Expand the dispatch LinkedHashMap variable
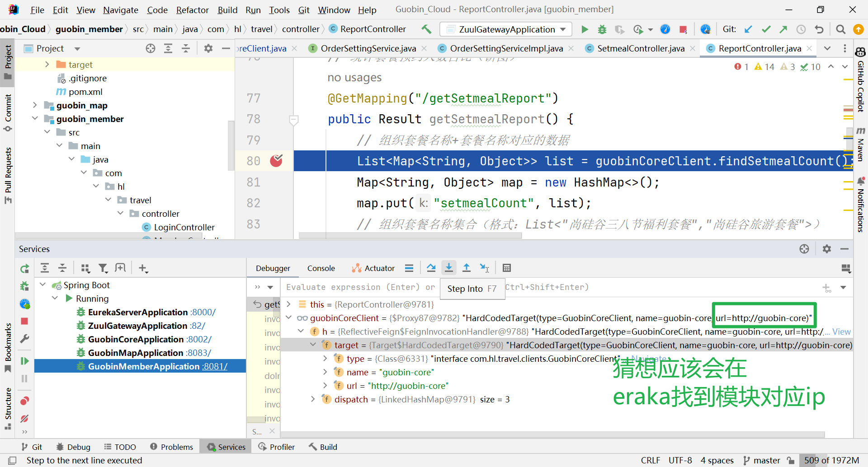868x467 pixels. point(313,399)
